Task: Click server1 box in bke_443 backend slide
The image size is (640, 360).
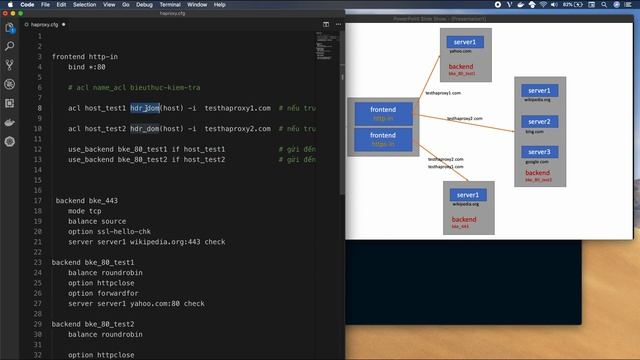Action: (x=468, y=195)
